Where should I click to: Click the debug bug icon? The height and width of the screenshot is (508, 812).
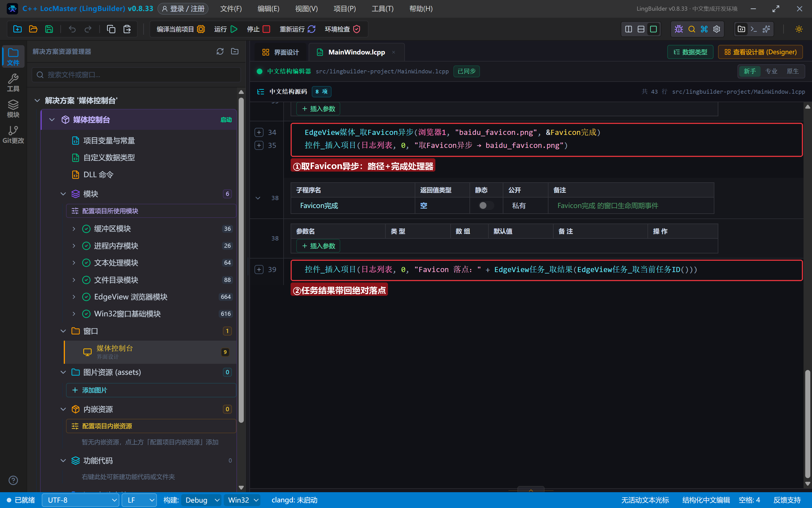pyautogui.click(x=679, y=29)
